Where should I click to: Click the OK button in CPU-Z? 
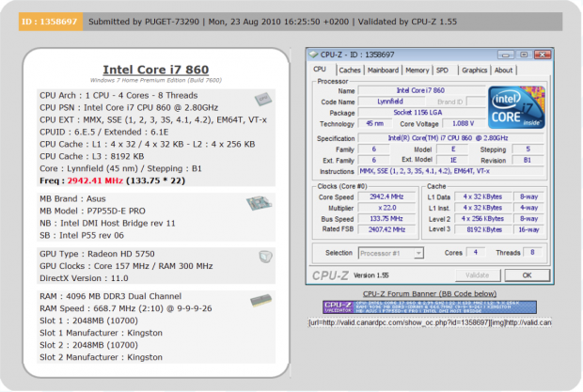[x=527, y=275]
